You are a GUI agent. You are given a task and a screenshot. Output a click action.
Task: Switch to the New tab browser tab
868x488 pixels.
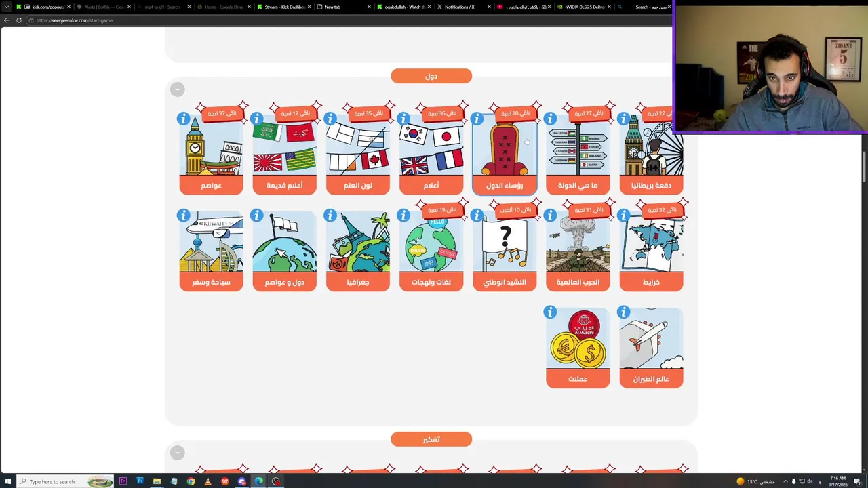coord(344,7)
